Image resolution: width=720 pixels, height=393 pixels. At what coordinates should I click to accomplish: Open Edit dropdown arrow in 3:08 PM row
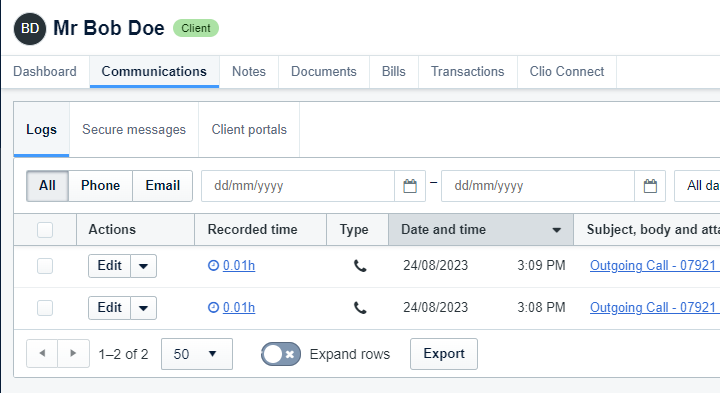click(143, 308)
